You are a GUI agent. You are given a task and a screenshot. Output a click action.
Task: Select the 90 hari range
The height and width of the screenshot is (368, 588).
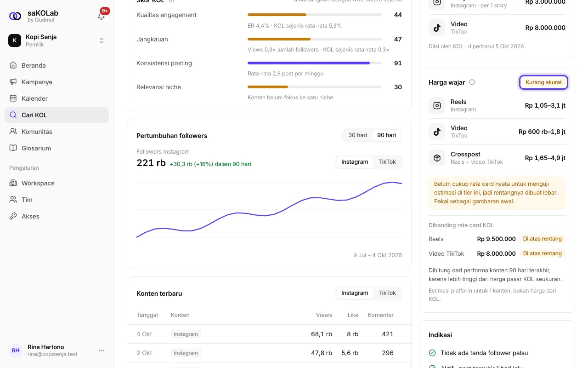pos(386,135)
